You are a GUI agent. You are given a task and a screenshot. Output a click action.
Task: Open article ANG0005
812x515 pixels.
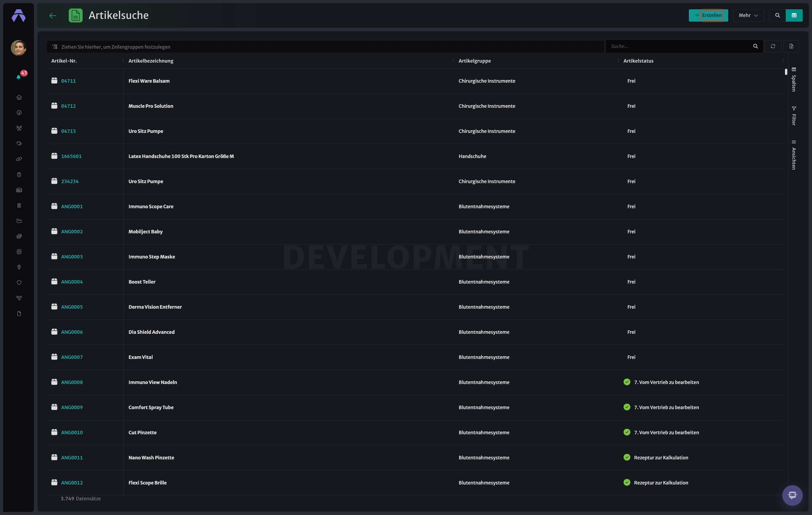(72, 307)
